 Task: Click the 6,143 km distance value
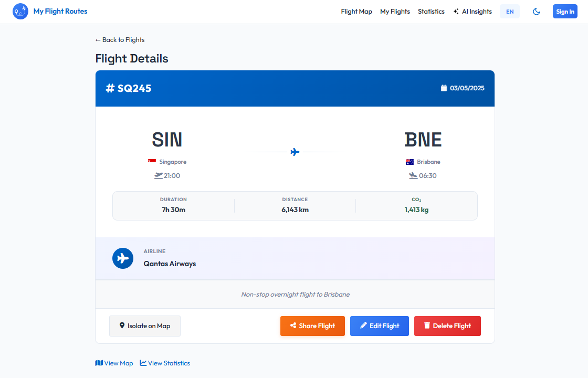pos(295,209)
